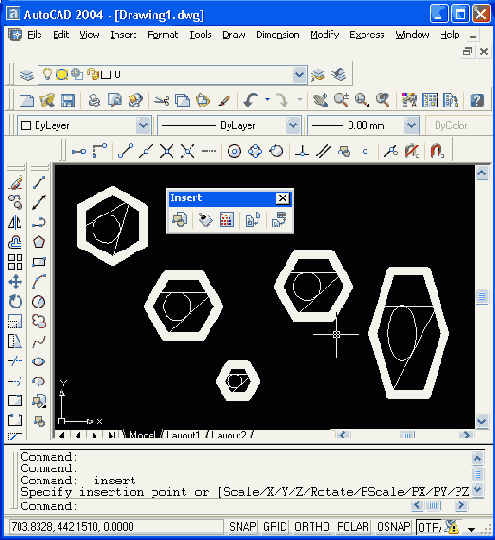Activate the Pan realtime hand tool
This screenshot has height=540, width=495.
tap(320, 101)
